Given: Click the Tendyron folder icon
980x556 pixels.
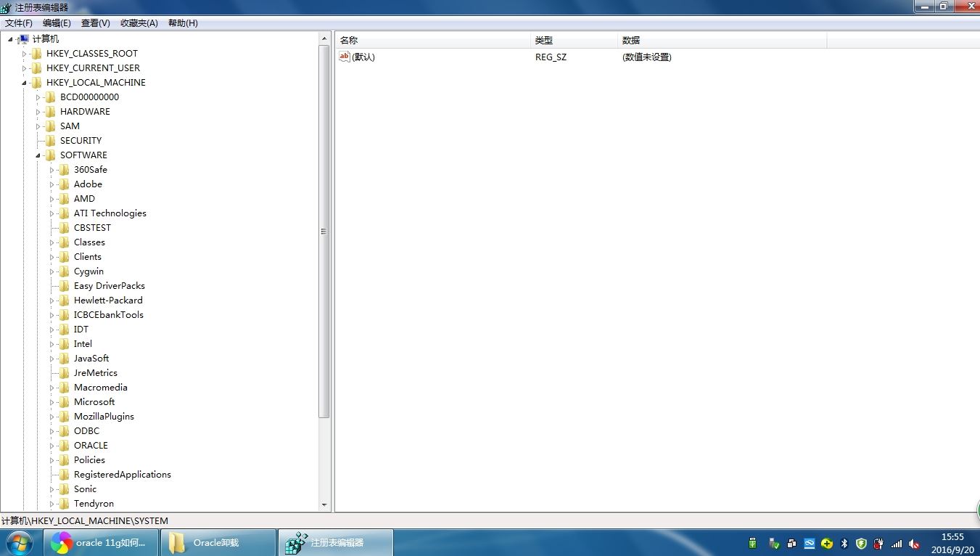Looking at the screenshot, I should point(64,504).
